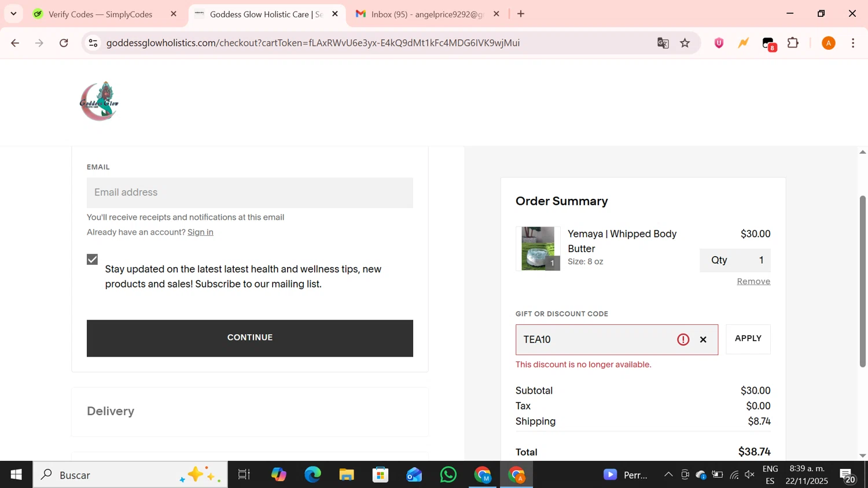
Task: Click the red discount error alert icon
Action: (x=683, y=339)
